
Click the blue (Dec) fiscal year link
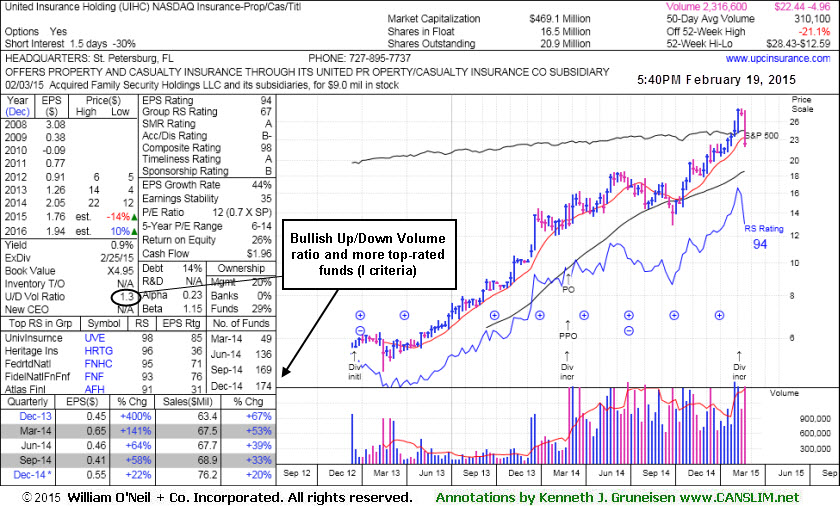[x=18, y=112]
